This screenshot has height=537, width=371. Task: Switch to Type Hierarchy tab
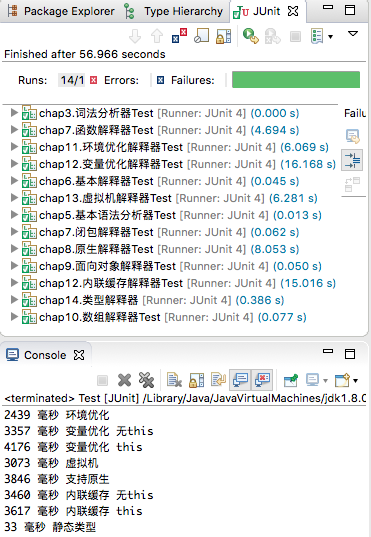coord(173,11)
